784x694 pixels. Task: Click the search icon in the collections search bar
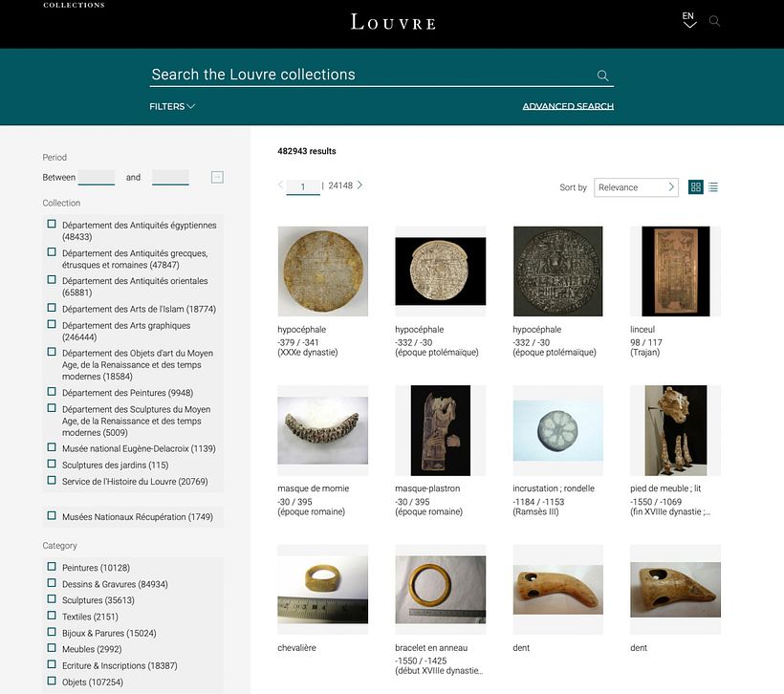[602, 75]
